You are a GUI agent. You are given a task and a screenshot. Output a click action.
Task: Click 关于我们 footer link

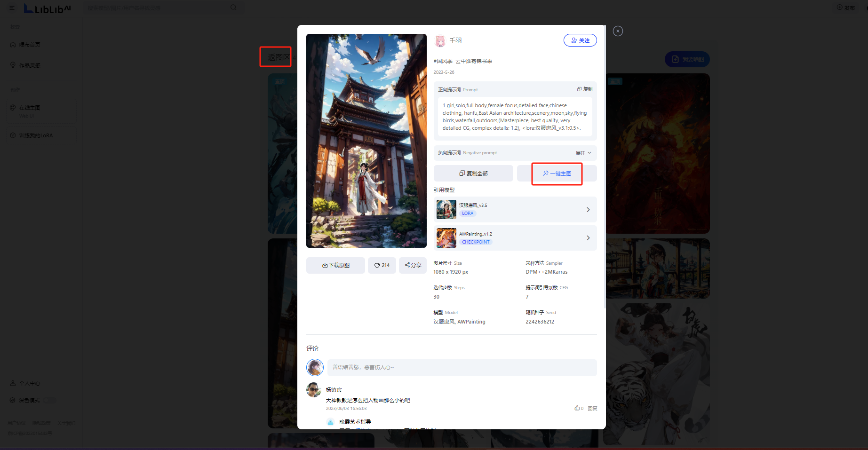coord(66,423)
